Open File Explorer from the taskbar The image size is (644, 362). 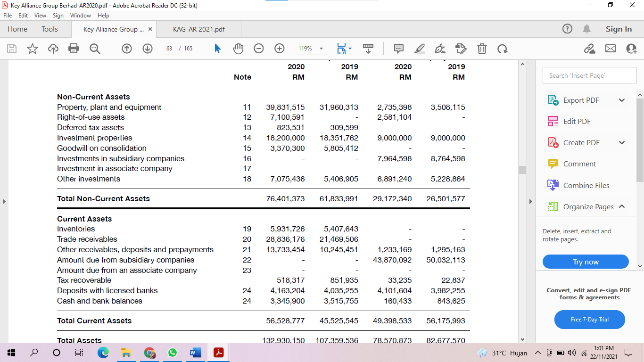point(126,353)
